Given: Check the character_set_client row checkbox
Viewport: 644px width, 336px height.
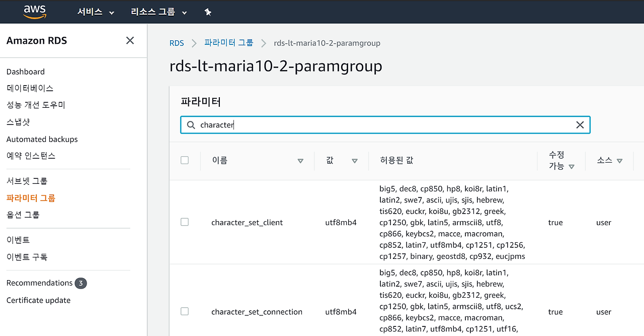Looking at the screenshot, I should [185, 222].
